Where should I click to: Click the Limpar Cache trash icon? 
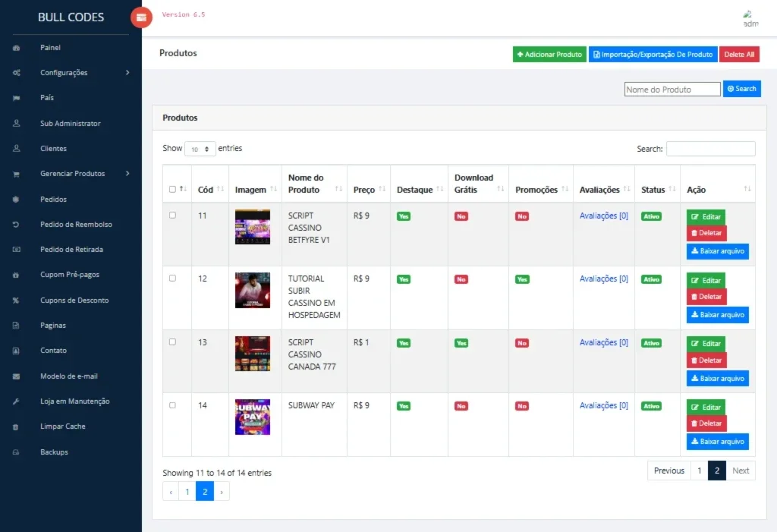tap(15, 427)
